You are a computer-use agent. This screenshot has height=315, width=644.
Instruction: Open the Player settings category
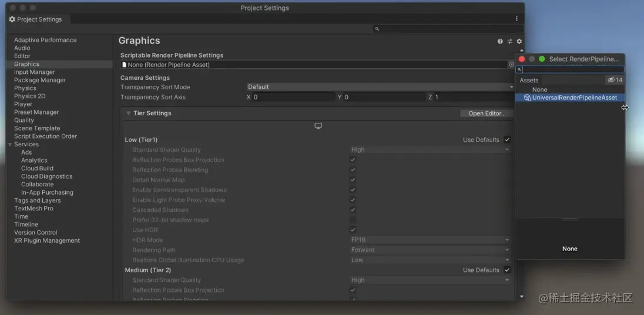pyautogui.click(x=24, y=104)
